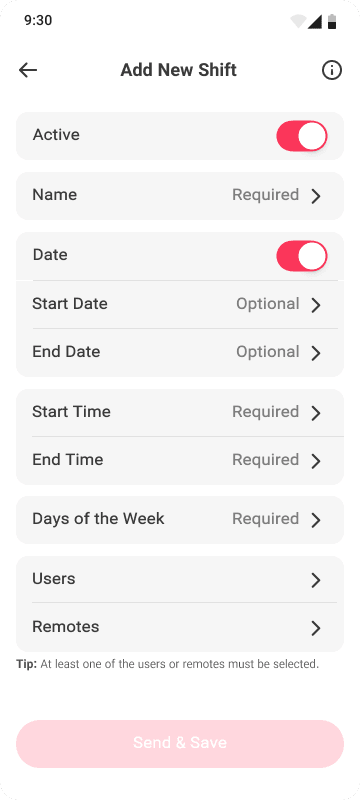
Task: Disable the Date toggle switch
Action: [302, 256]
